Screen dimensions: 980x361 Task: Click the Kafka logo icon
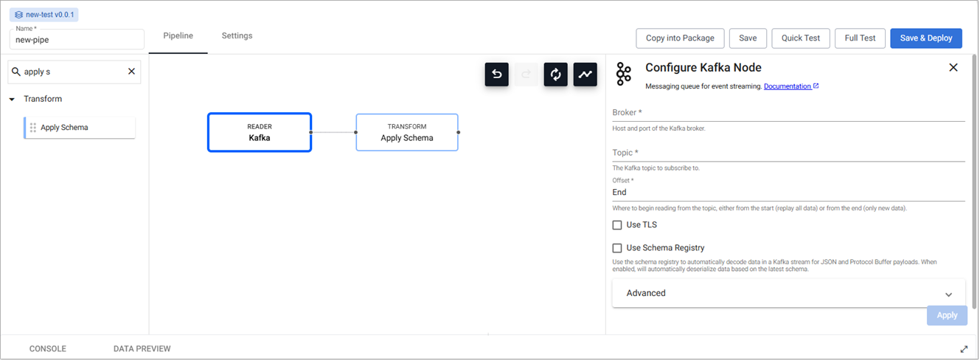pos(624,74)
